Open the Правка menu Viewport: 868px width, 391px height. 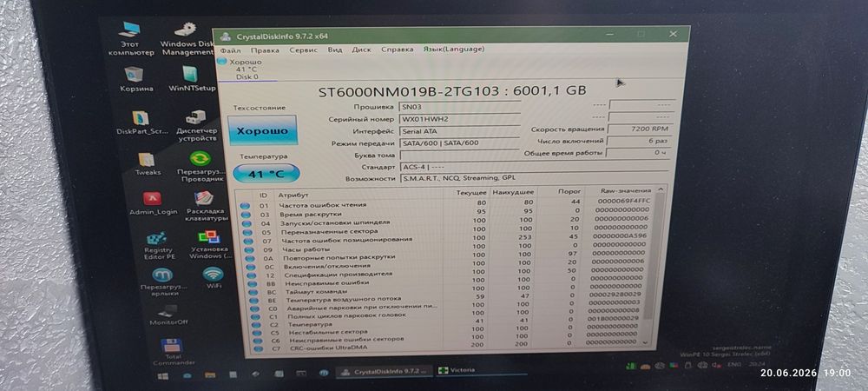265,50
